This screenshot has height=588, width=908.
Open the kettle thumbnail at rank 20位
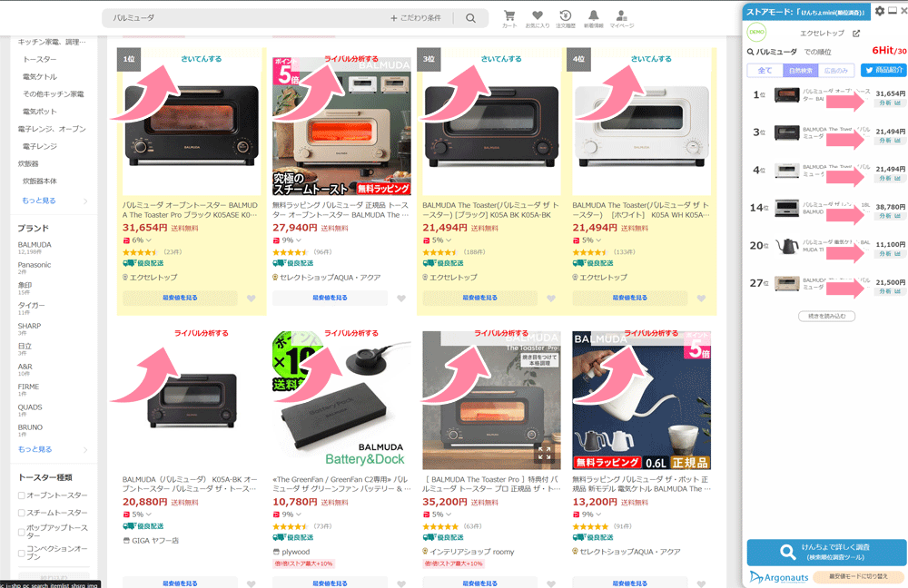[787, 246]
